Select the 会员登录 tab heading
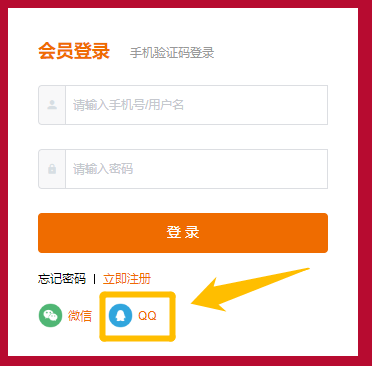 click(74, 51)
